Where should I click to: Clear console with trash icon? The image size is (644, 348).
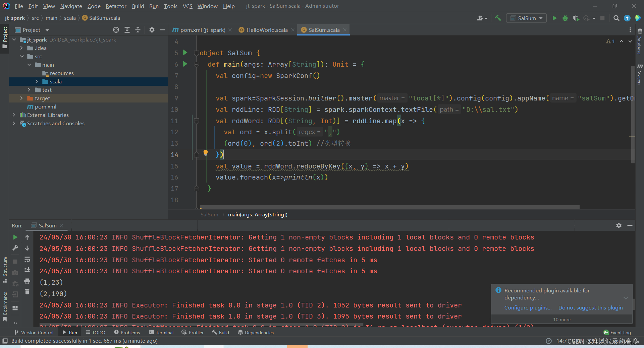tap(27, 292)
